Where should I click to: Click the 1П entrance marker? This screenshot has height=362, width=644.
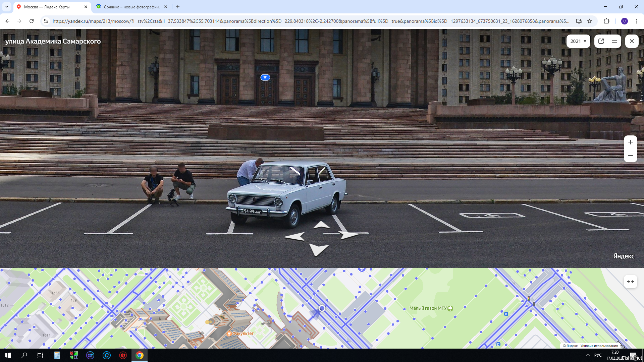(x=265, y=77)
